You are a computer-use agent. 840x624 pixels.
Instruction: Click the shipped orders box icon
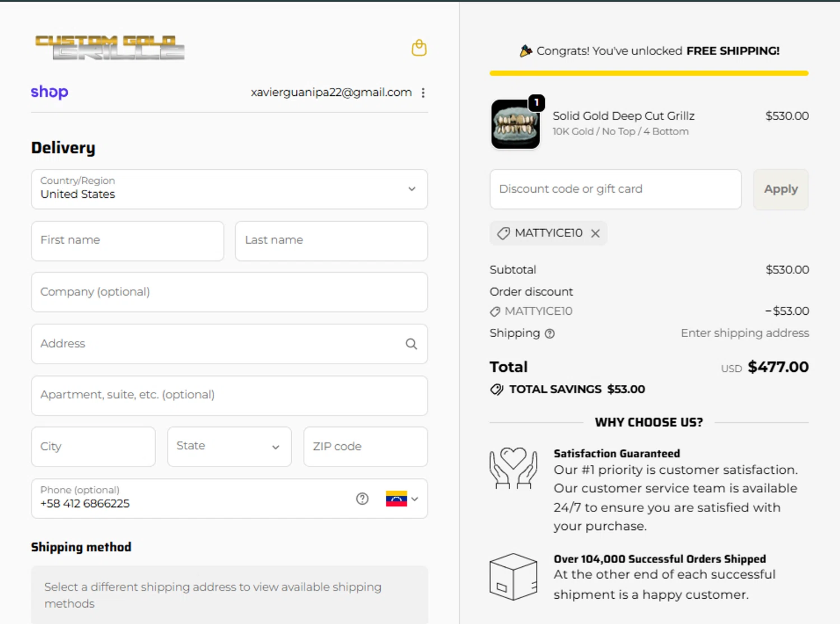pos(514,577)
